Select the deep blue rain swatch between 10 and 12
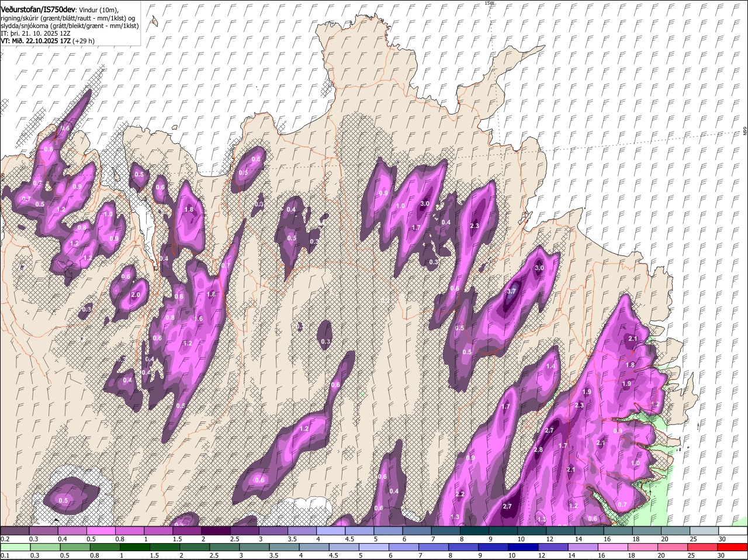 (x=522, y=548)
